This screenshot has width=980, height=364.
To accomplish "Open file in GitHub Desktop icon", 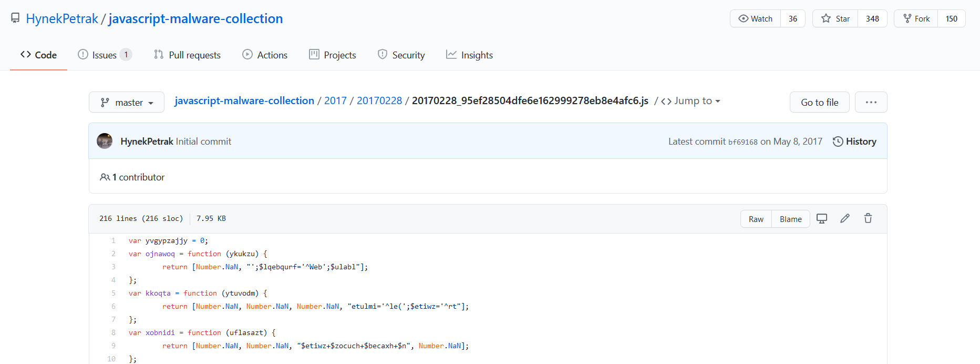I will point(822,219).
